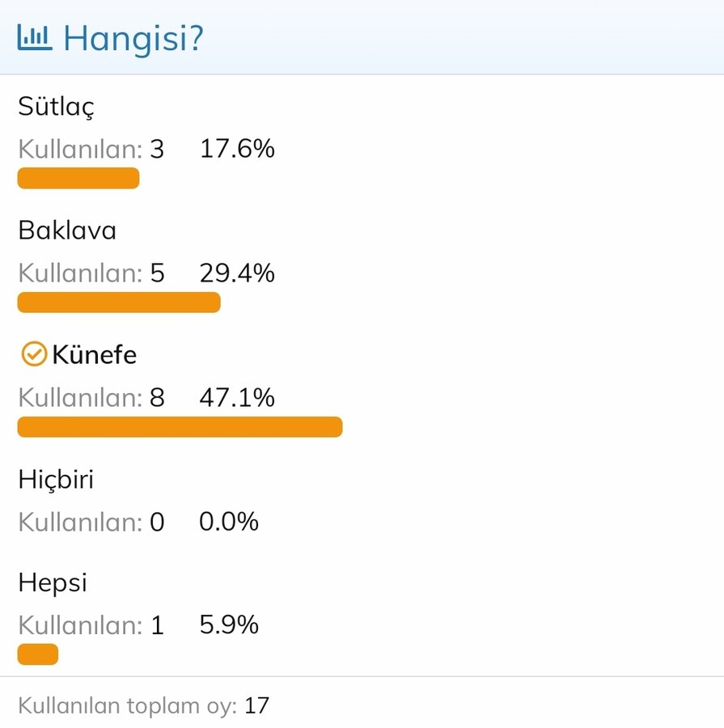
Task: Click the 29.4% value for Baklava
Action: click(x=237, y=273)
